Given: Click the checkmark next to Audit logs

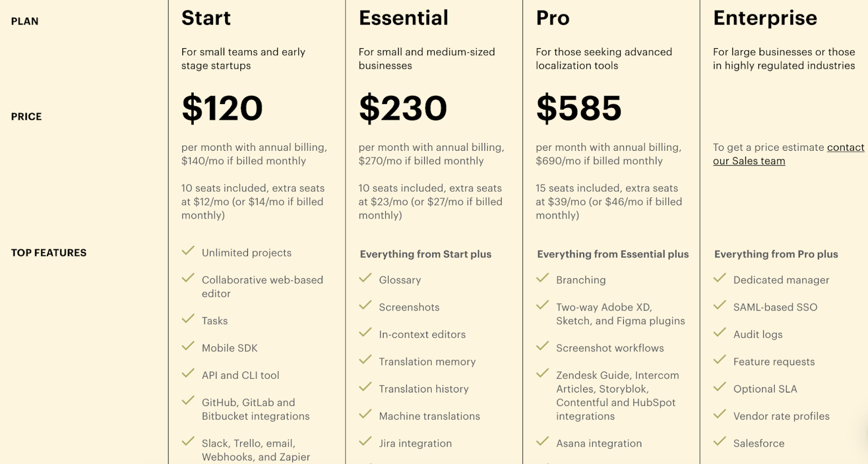Looking at the screenshot, I should coord(719,332).
